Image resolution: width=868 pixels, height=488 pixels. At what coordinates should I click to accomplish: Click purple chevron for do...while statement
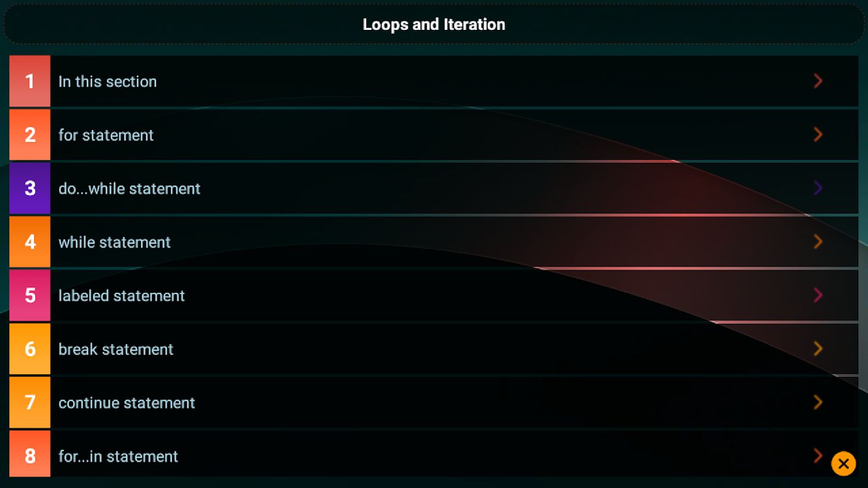click(x=818, y=188)
